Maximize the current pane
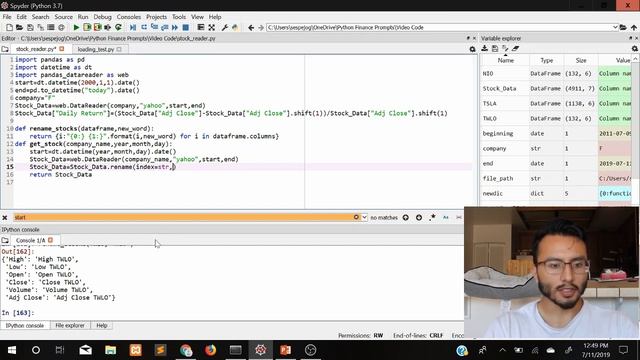Screen dimensions: 640x360 [x=211, y=27]
